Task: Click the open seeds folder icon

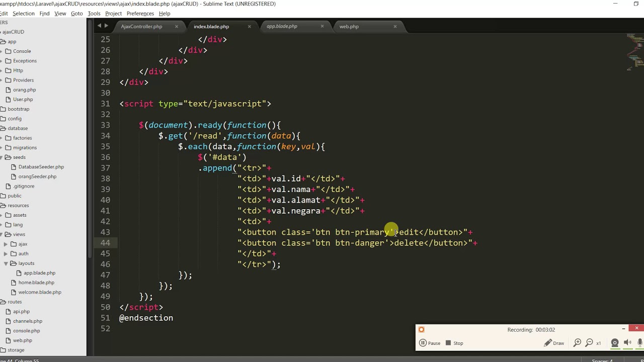Action: [x=9, y=157]
